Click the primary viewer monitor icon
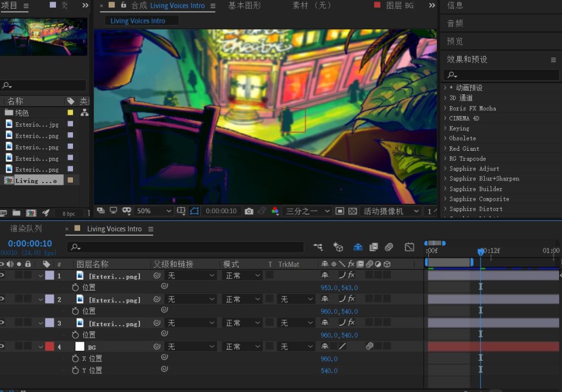Screen dimensions: 562x392 click(113, 211)
